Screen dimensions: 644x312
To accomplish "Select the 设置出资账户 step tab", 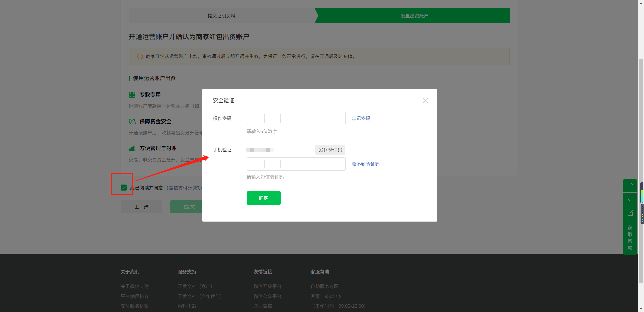I will (x=414, y=16).
